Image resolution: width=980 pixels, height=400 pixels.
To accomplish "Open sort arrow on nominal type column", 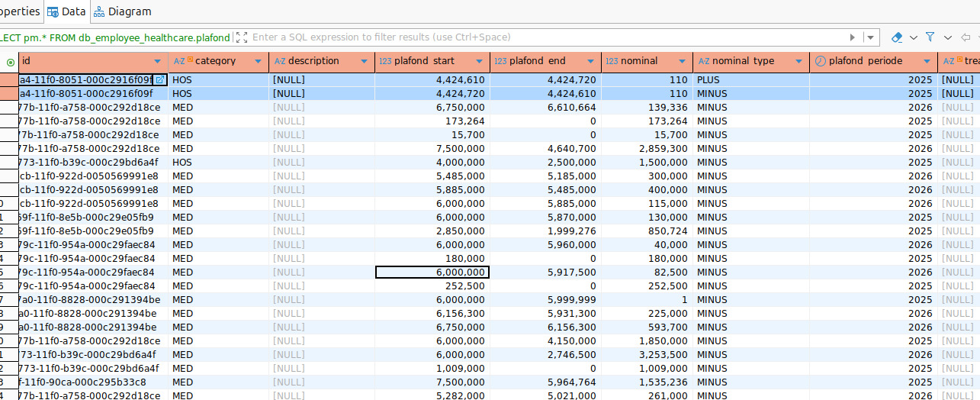I will coord(799,62).
